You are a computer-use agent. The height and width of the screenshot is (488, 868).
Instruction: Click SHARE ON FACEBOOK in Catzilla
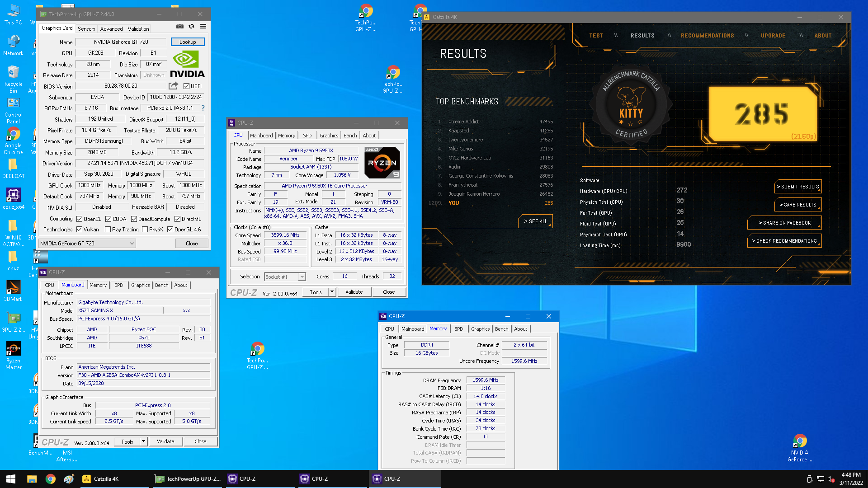click(784, 223)
